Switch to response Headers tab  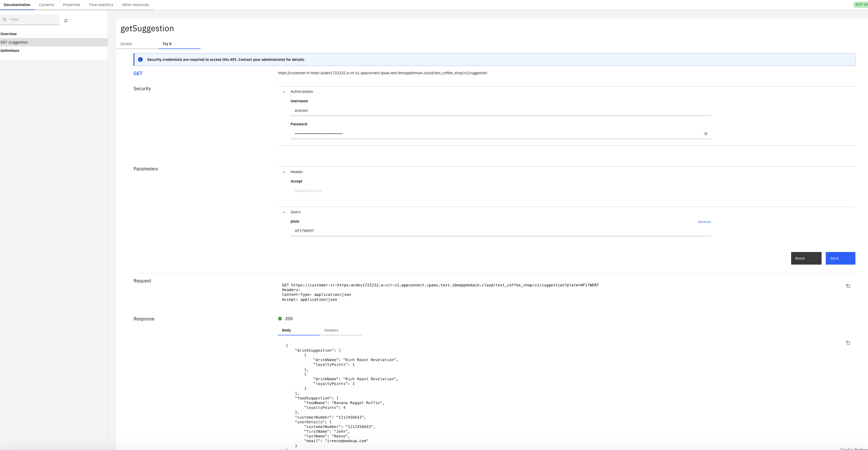[331, 330]
